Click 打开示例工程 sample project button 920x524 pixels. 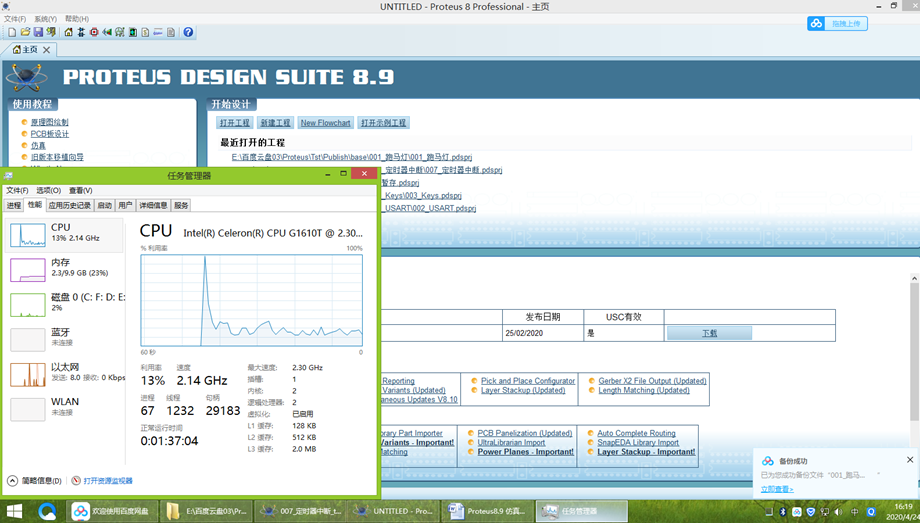point(383,123)
